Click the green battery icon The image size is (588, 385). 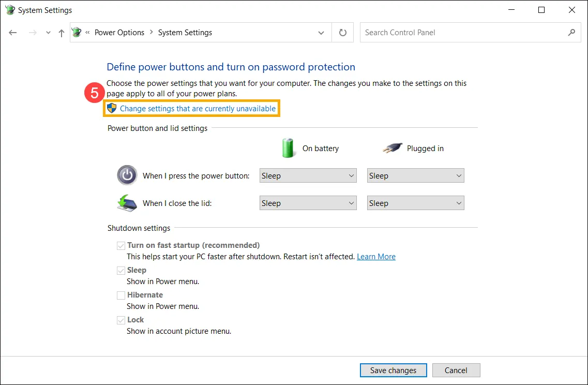288,147
